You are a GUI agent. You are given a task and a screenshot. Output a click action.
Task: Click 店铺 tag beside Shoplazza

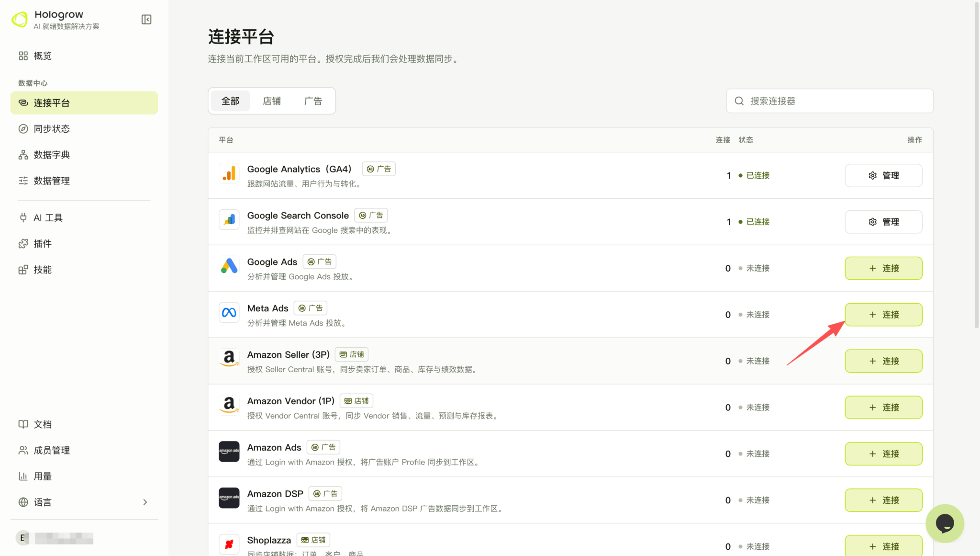click(313, 540)
